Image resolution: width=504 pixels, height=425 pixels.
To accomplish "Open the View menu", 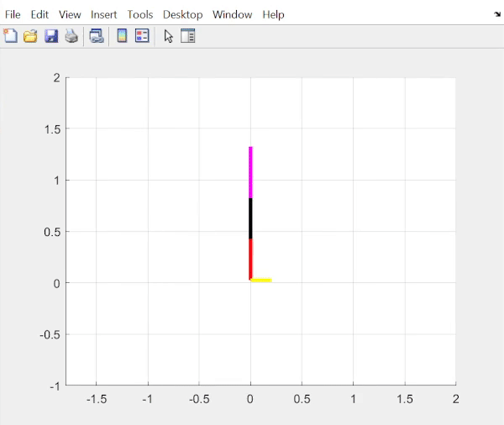I will (70, 14).
